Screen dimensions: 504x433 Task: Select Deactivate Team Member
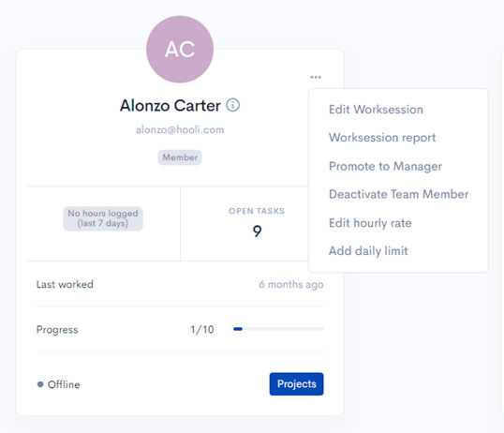point(398,194)
